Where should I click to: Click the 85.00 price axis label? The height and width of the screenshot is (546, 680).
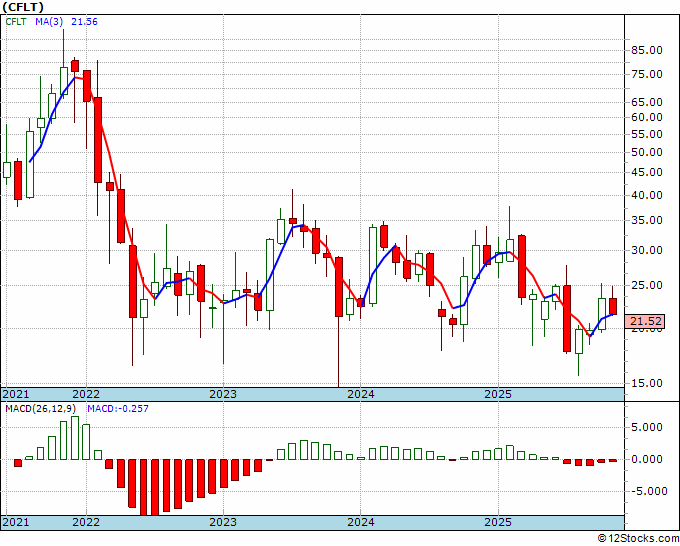646,51
